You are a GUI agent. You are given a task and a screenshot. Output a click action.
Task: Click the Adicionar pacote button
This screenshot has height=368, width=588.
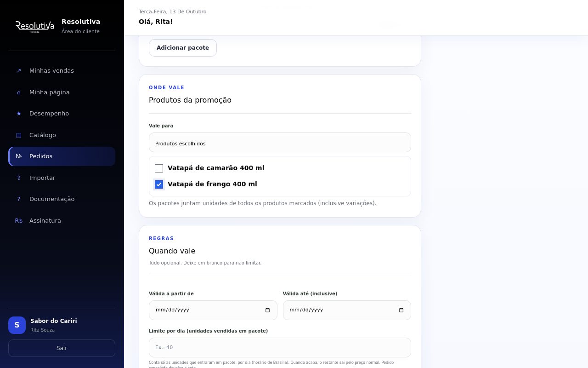pos(183,48)
